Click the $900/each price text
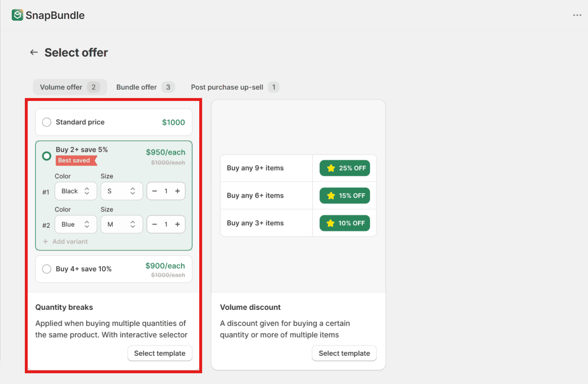 coord(165,266)
